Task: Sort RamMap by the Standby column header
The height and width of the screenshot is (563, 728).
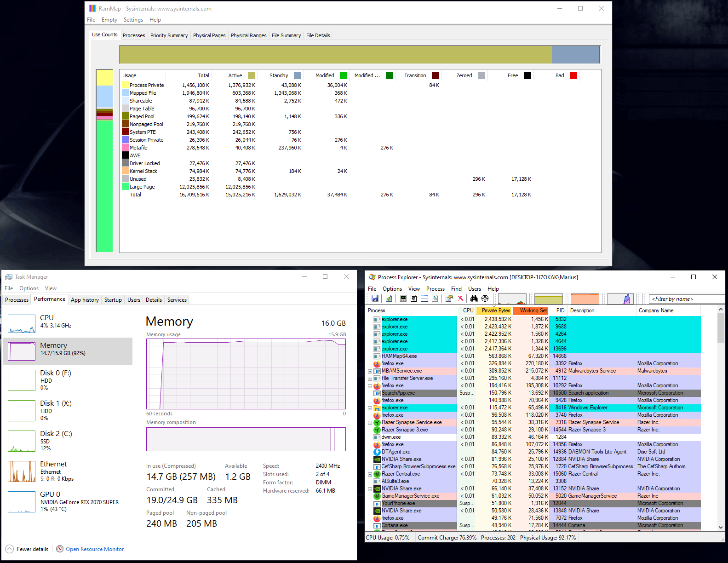Action: [x=279, y=75]
